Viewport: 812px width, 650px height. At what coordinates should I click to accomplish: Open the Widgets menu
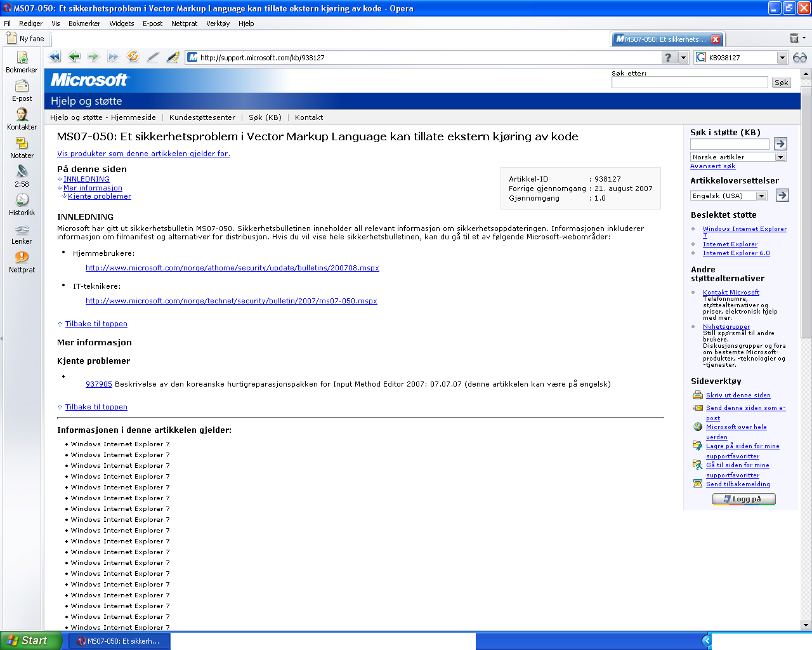pos(122,23)
